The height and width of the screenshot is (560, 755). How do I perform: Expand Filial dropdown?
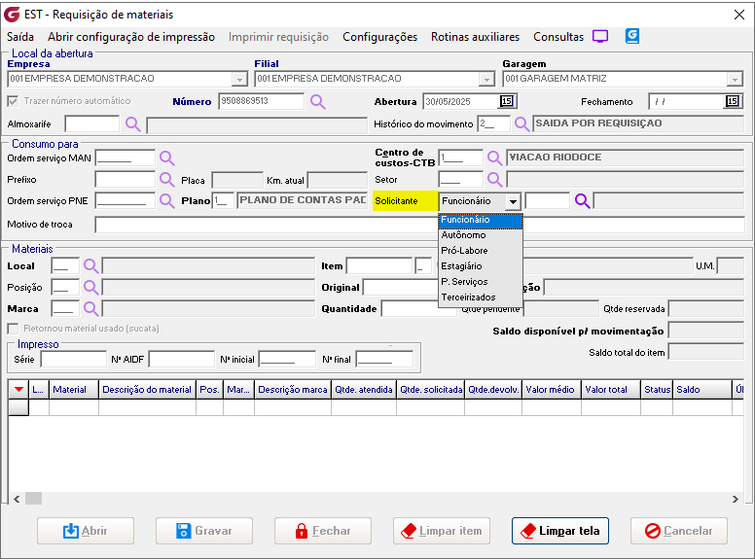point(486,79)
